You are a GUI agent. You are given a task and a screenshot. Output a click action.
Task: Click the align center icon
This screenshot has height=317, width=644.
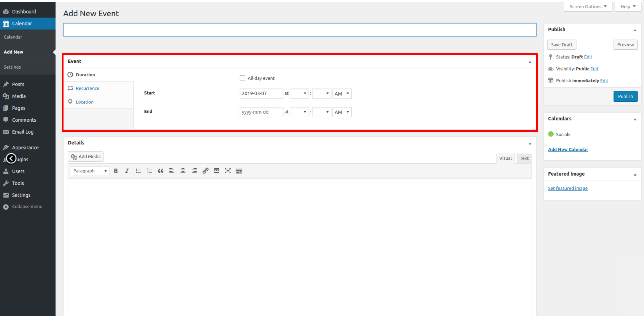point(183,171)
